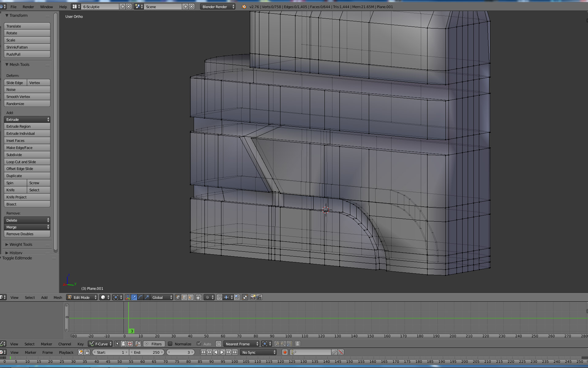Select vertex select mode cube icon
588x368 pixels.
pos(178,297)
